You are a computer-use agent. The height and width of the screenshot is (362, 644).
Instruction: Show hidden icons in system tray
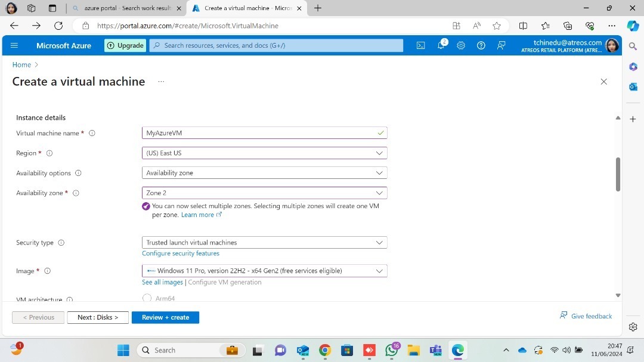tap(506, 350)
